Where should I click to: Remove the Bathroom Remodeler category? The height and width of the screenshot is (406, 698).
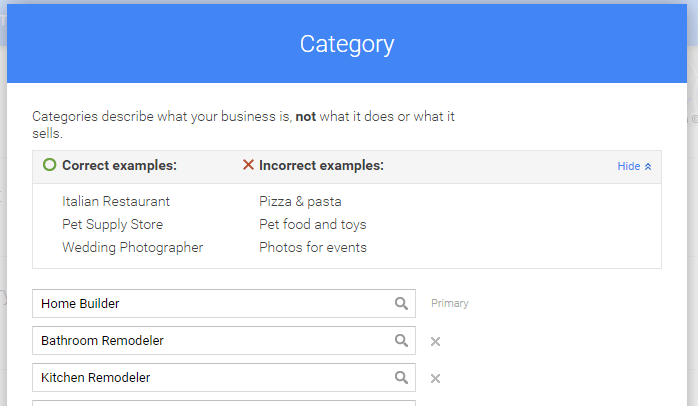point(435,341)
